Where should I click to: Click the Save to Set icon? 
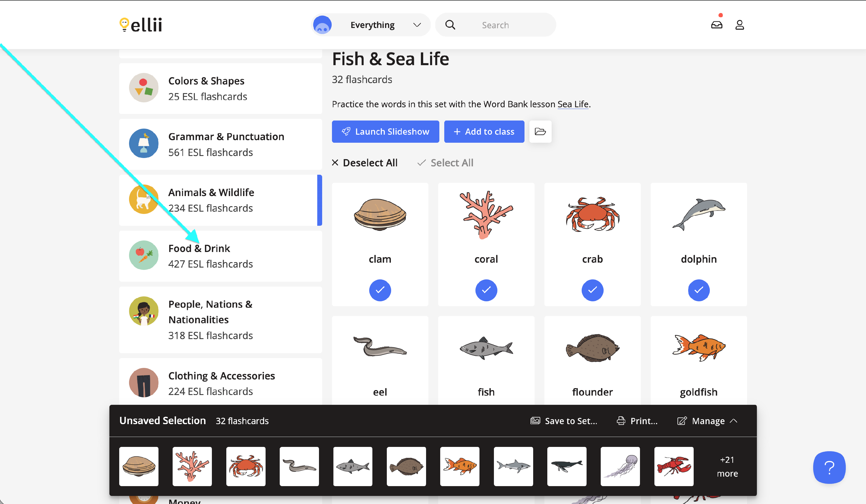coord(535,421)
